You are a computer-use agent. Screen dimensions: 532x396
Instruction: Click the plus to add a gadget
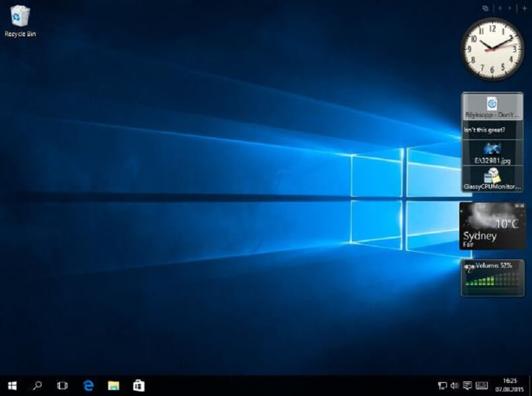click(x=525, y=8)
